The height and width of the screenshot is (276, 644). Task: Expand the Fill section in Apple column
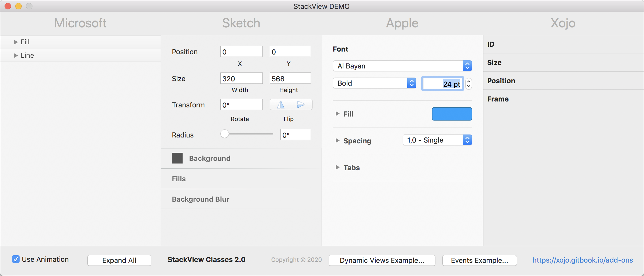pos(338,114)
